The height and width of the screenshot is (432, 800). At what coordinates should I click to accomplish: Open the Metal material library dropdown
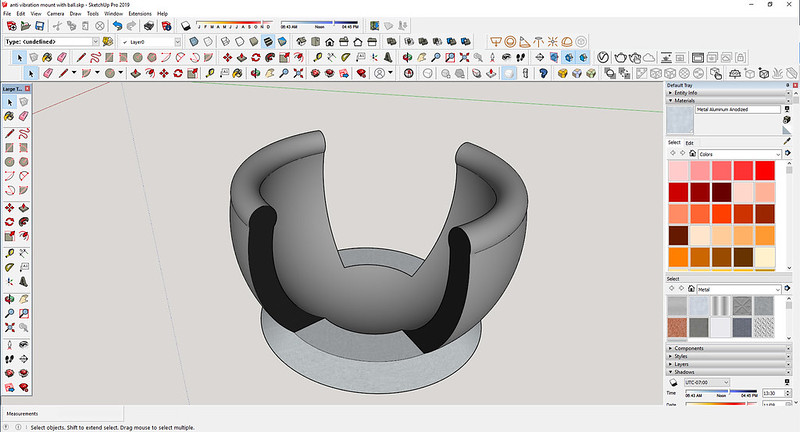pos(738,289)
